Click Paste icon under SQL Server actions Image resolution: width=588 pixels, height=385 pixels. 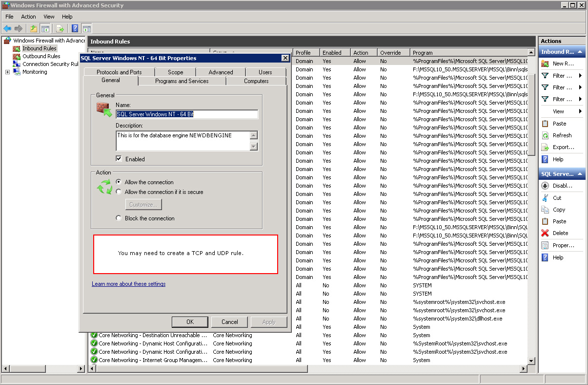pyautogui.click(x=545, y=221)
